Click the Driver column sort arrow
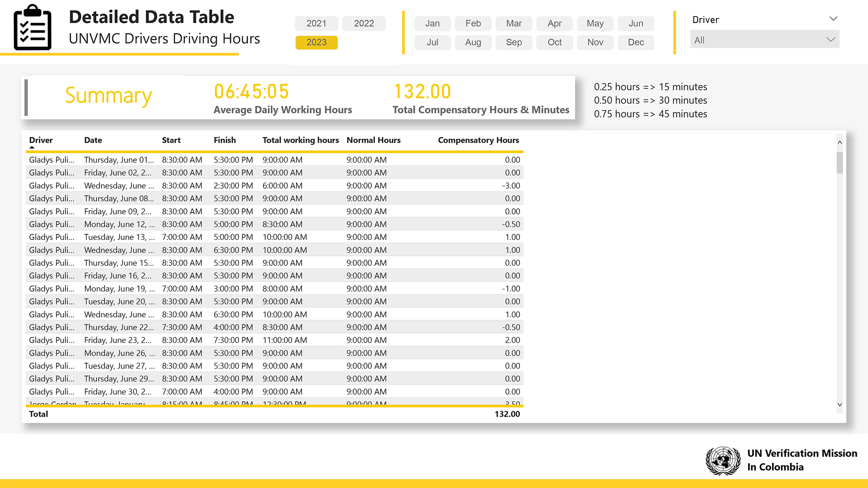 pos(32,147)
